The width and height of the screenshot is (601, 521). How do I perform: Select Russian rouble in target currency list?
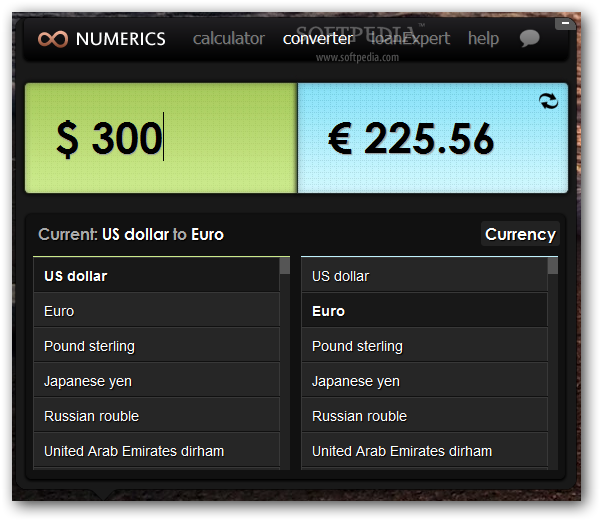(425, 416)
